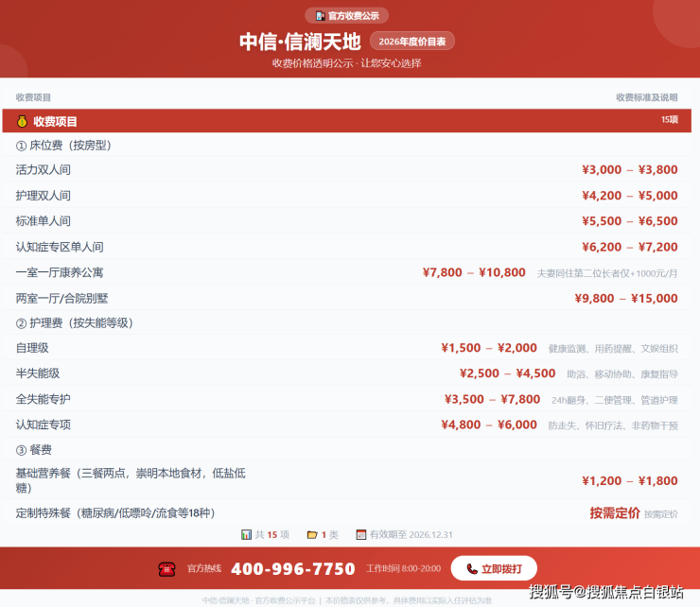The height and width of the screenshot is (607, 700).
Task: Click the price ¥5,500 – ¥6,500
Action: pos(630,221)
